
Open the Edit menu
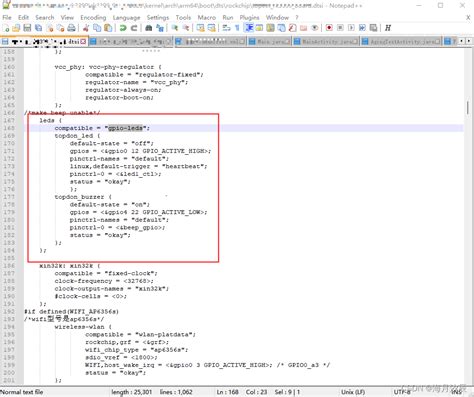23,18
